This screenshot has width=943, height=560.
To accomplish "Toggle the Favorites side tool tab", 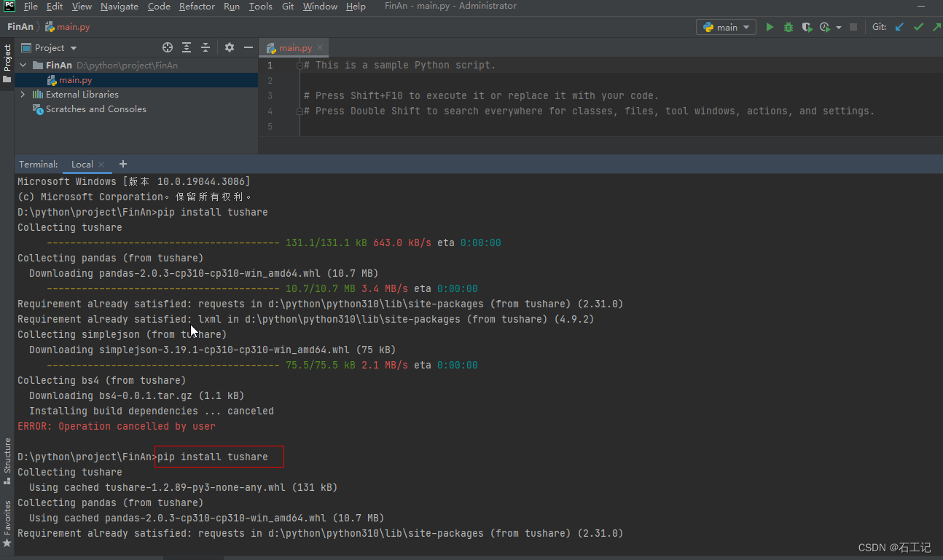I will click(x=7, y=523).
